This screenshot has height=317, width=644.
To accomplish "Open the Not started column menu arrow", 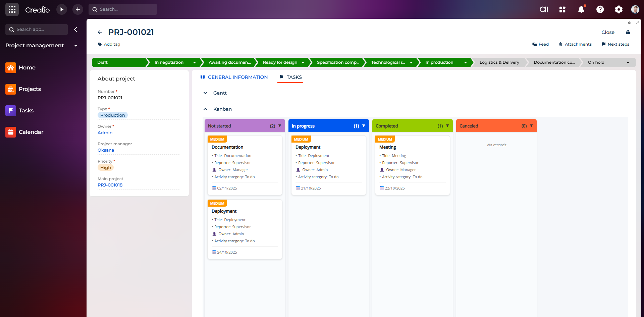I will coord(280,126).
